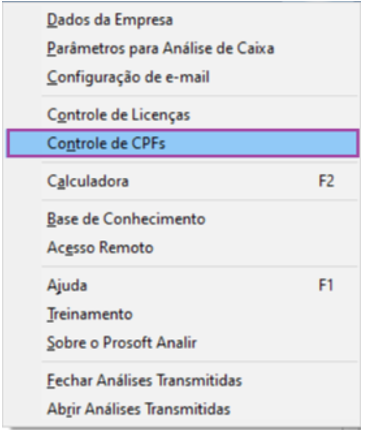This screenshot has height=430, width=365.
Task: Open Configuração de e-mail option
Action: click(x=183, y=77)
